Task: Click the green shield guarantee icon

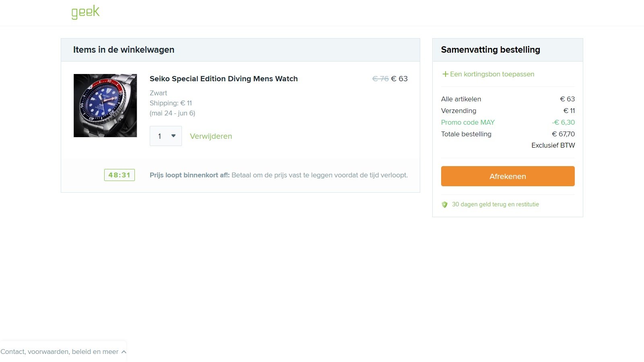Action: pos(445,205)
